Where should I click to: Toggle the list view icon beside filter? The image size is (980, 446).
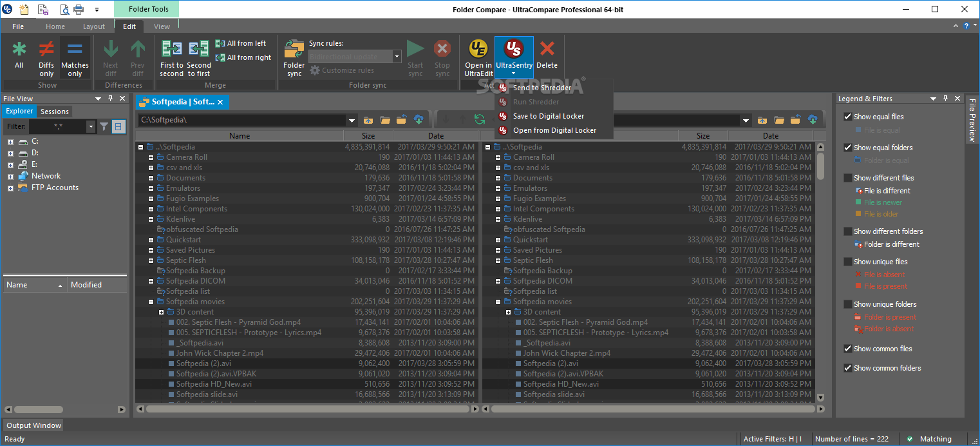[x=118, y=127]
